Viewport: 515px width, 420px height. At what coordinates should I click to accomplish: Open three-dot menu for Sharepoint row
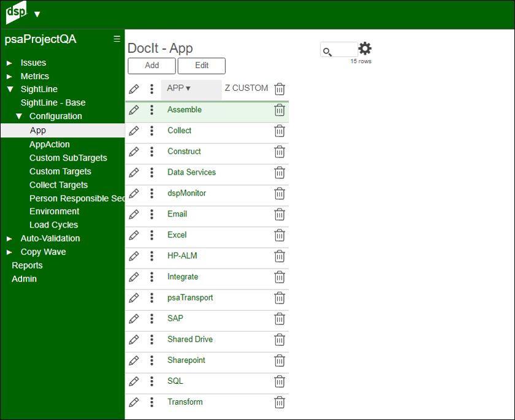[x=152, y=361]
